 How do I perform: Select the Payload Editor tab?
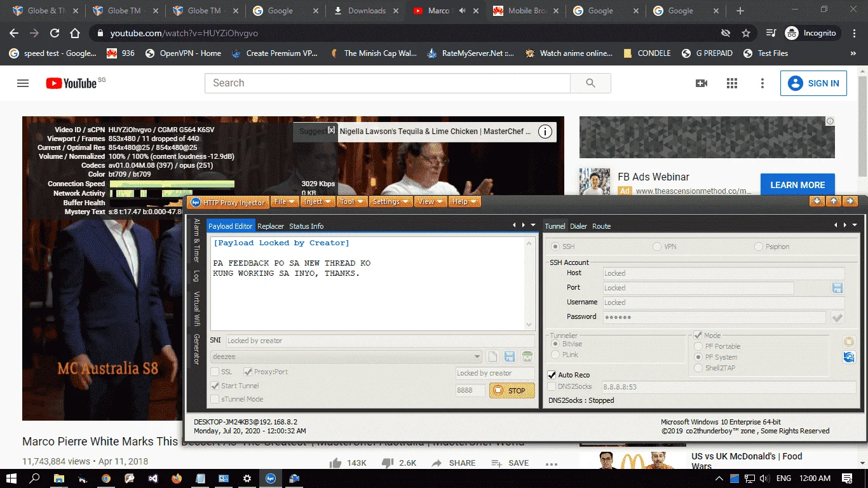tap(231, 226)
